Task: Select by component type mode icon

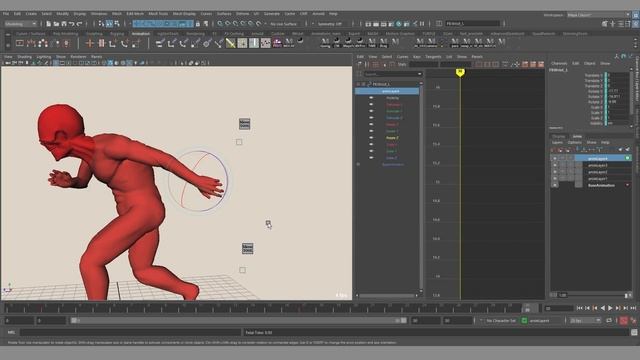Action: click(117, 24)
